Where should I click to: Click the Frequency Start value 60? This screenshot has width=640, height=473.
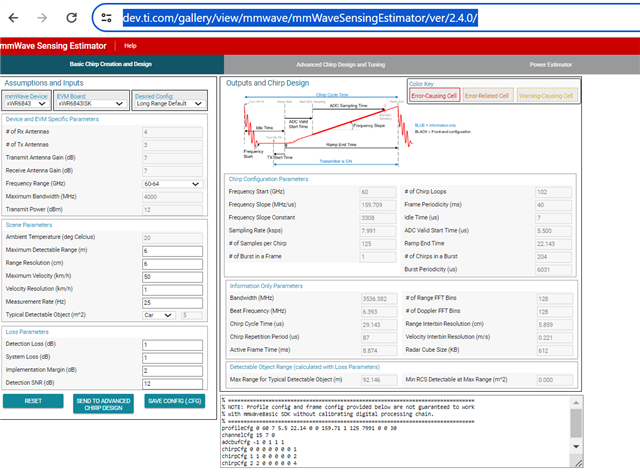[378, 192]
